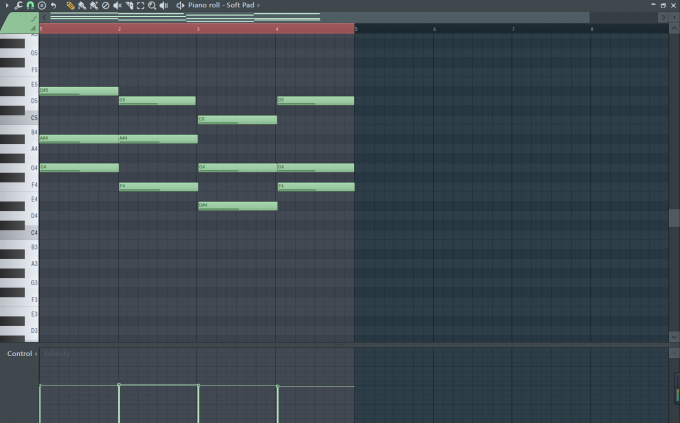Screen dimensions: 680x423
Task: Click the velocity handle at bar 4
Action: coord(278,386)
